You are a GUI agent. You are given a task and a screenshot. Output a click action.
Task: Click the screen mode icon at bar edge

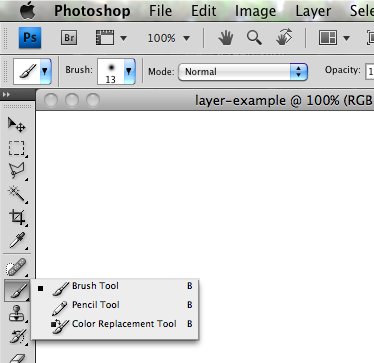click(x=370, y=38)
